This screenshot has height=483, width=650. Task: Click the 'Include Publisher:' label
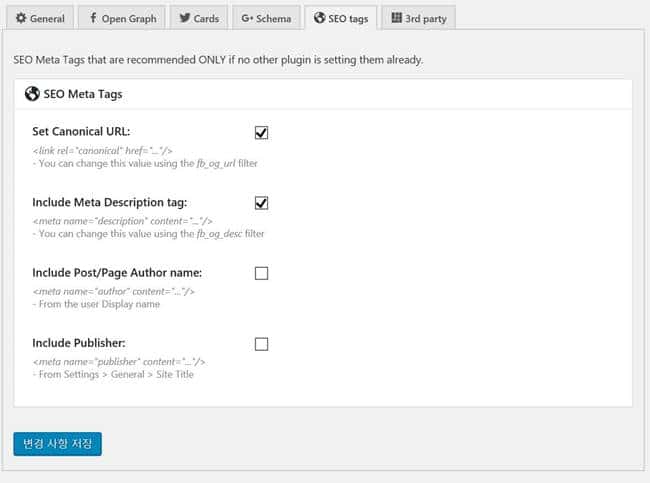[x=79, y=343]
